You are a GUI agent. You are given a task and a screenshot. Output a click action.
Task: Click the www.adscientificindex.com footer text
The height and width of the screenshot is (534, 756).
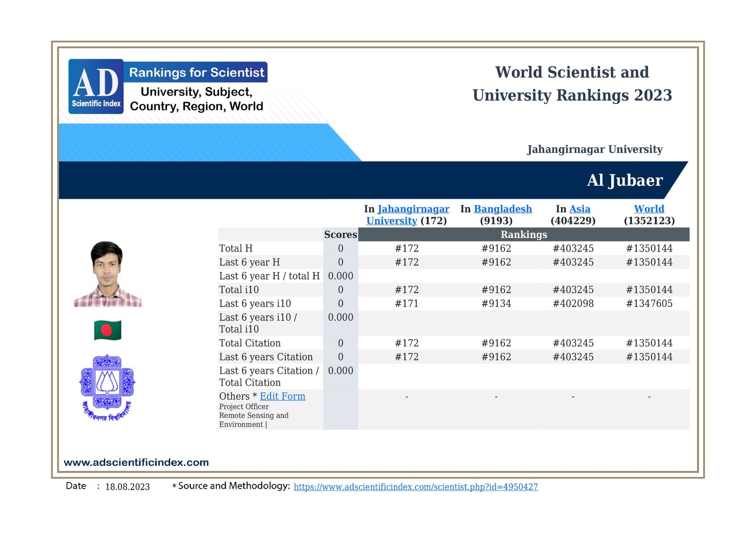tap(136, 463)
